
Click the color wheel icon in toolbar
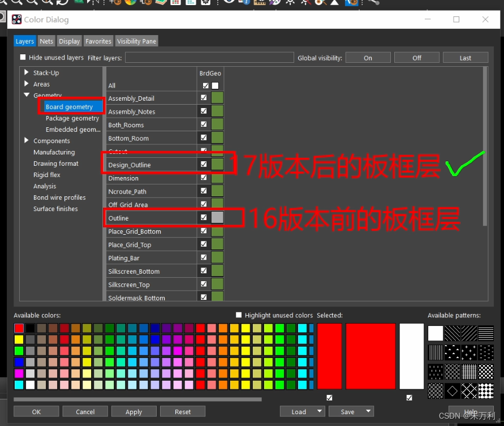coord(128,3)
